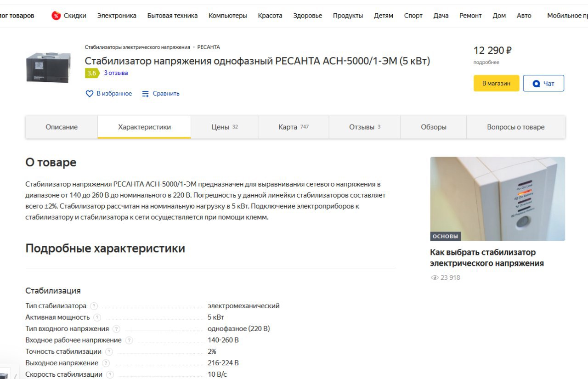Screen dimensions: 588x379
Task: Click the Сравнить list icon
Action: [x=146, y=94]
